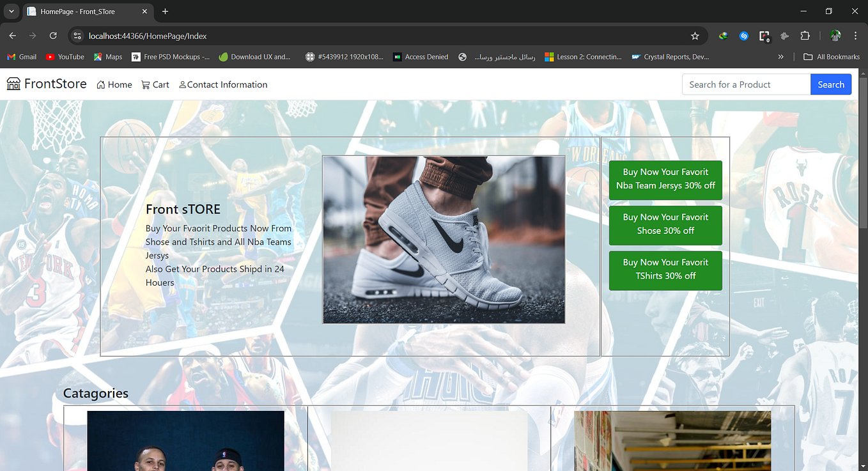Click the person icon beside Contact Information

(183, 85)
